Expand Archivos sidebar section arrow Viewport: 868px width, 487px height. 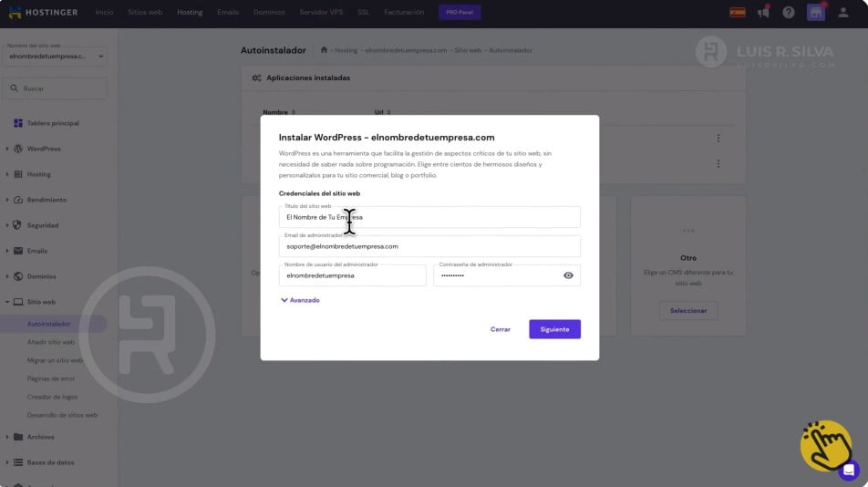[7, 437]
